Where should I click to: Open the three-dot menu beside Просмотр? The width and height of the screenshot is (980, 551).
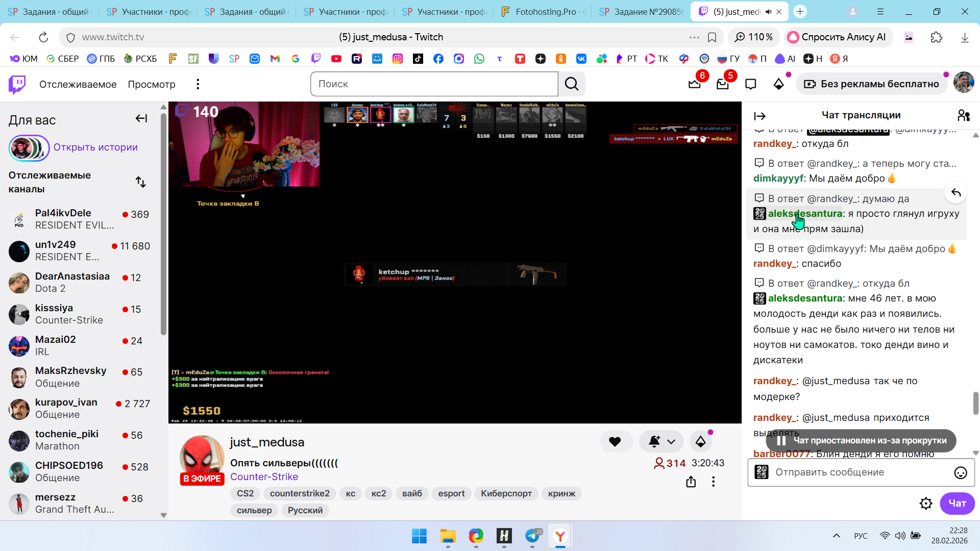[x=198, y=84]
